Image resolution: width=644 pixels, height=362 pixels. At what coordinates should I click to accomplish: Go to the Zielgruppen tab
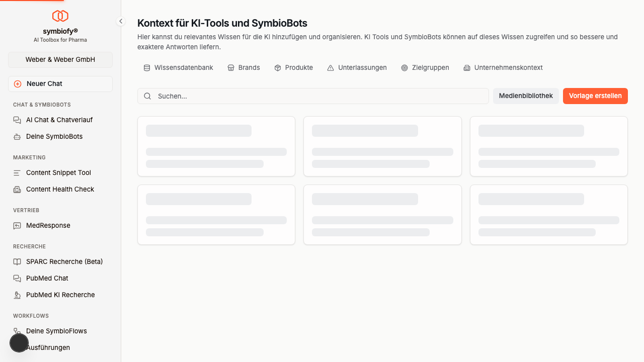pos(425,68)
